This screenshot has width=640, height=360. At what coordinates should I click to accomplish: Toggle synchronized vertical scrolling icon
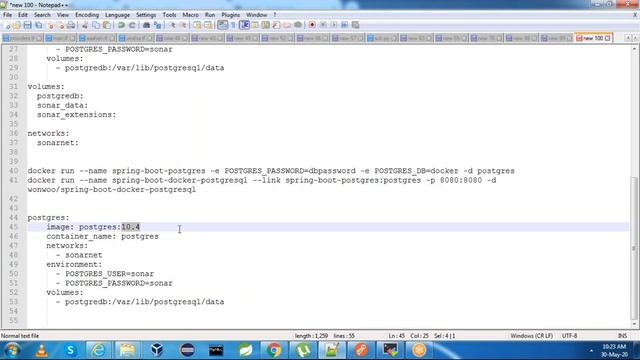pos(197,25)
